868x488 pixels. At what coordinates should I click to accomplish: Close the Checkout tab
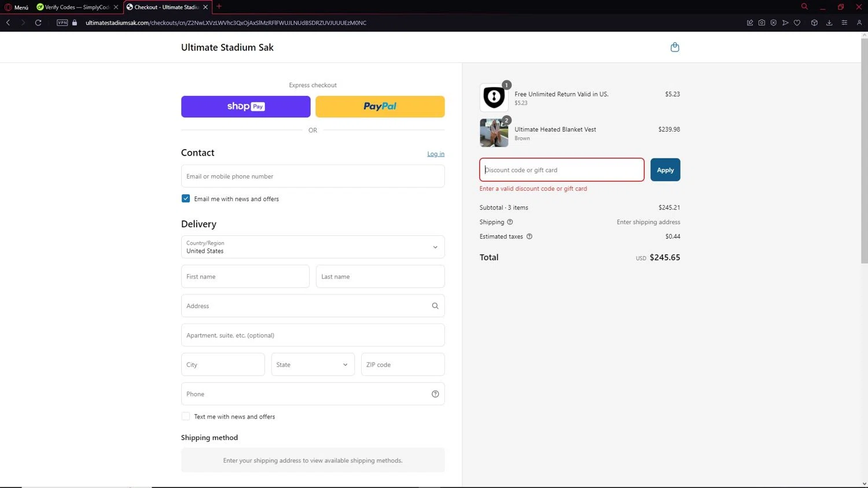click(x=205, y=7)
